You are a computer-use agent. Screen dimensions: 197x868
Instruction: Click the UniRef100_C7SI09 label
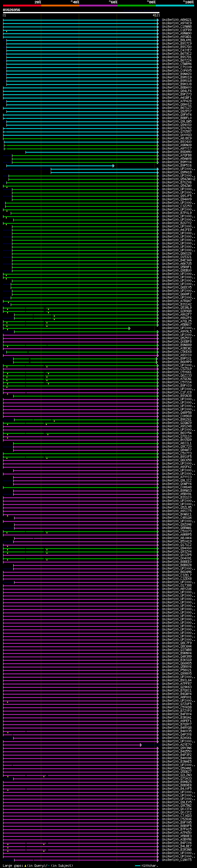click(177, 67)
